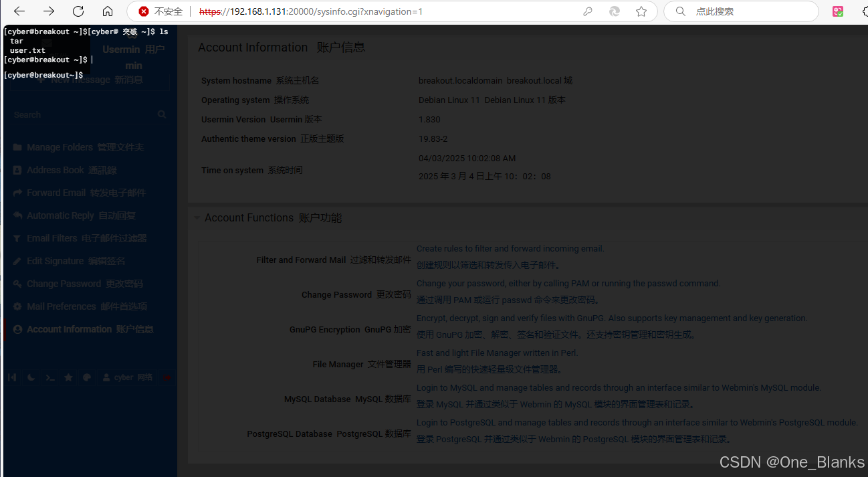Screen dimensions: 868x477
Task: Collapse the sidebar navigation menu
Action: pyautogui.click(x=12, y=377)
